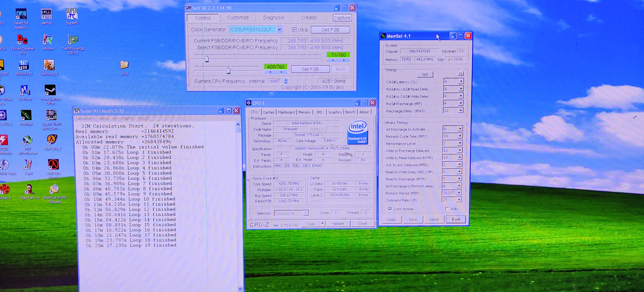The height and width of the screenshot is (292, 644).
Task: Click the Super PI window's scroll-down arrow
Action: 240,289
